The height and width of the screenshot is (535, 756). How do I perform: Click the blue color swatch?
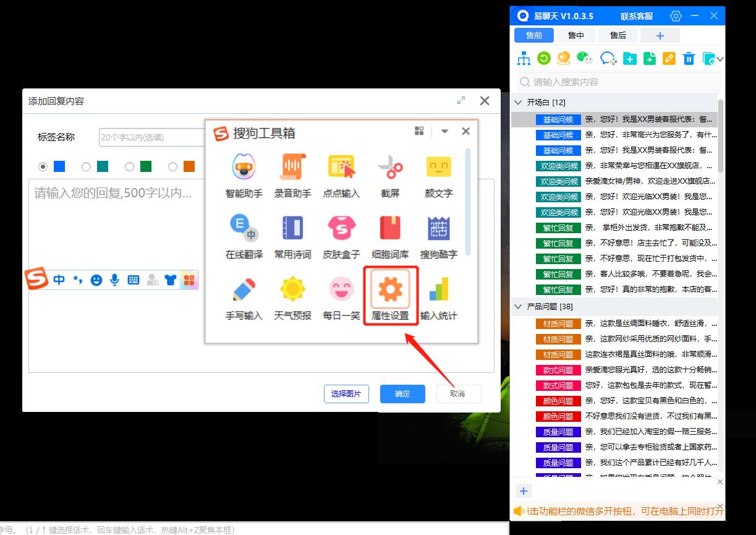coord(59,166)
